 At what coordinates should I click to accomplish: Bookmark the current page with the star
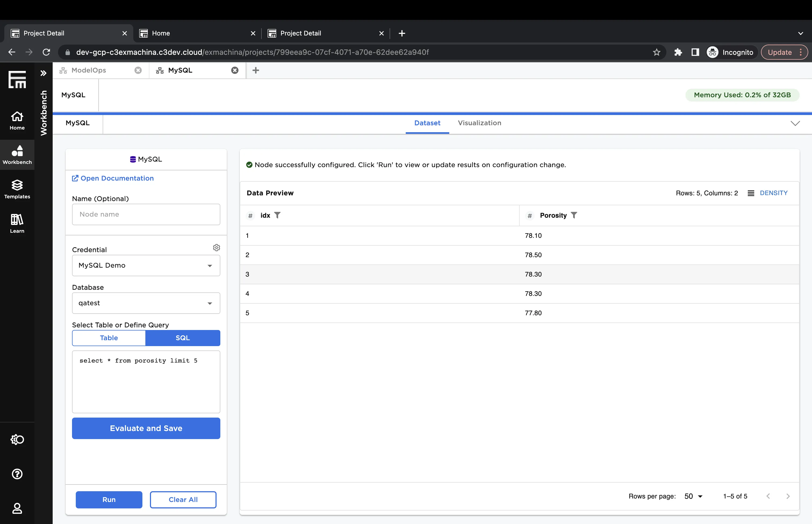(656, 52)
